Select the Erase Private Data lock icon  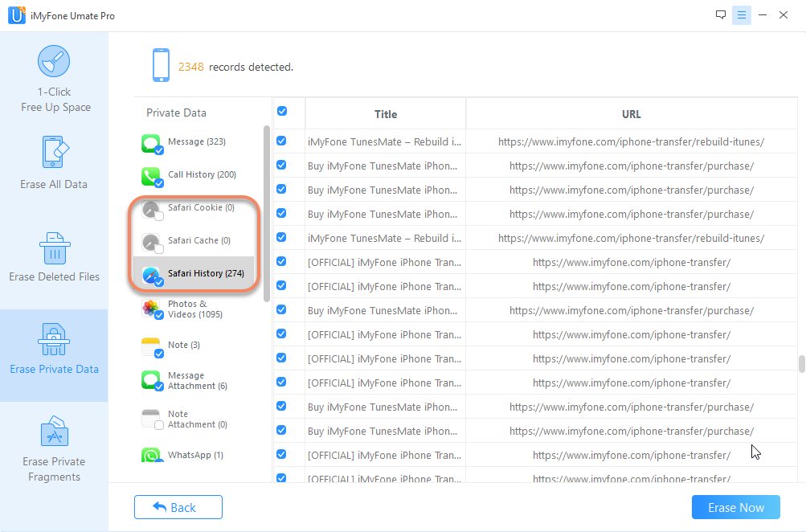click(x=54, y=340)
